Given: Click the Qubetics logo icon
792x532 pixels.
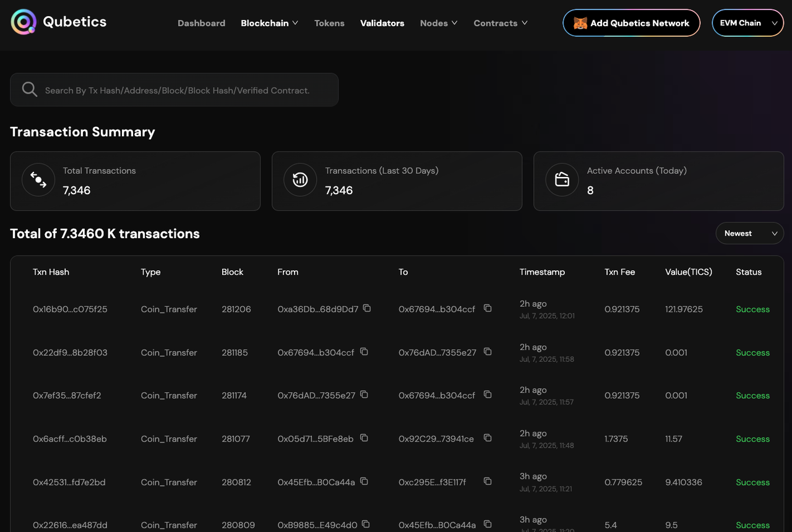Looking at the screenshot, I should pyautogui.click(x=24, y=22).
